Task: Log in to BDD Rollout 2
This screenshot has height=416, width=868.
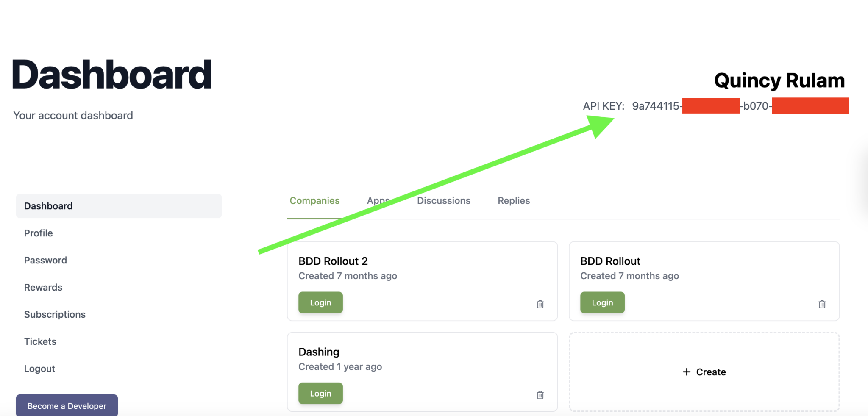Action: pos(320,302)
